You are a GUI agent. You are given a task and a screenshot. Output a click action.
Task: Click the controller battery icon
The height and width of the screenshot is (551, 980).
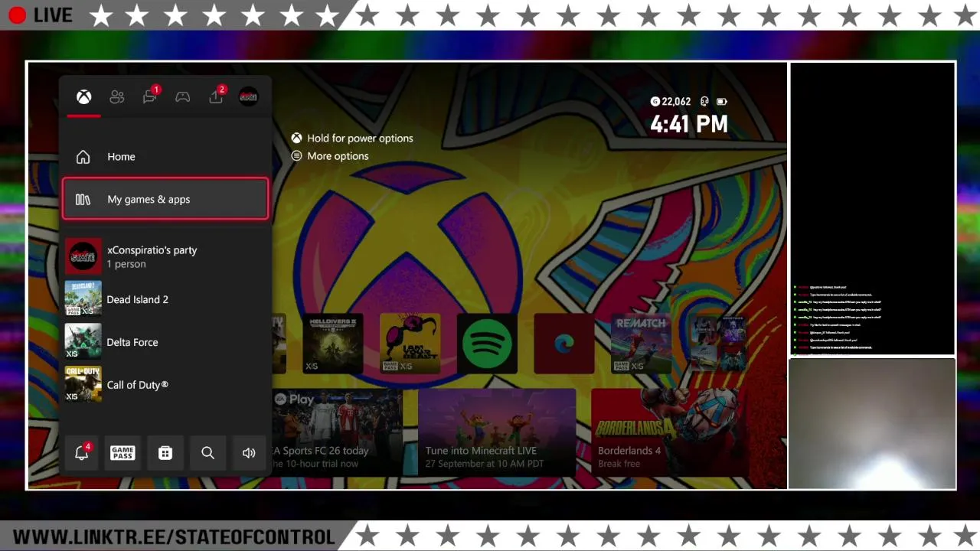click(721, 102)
